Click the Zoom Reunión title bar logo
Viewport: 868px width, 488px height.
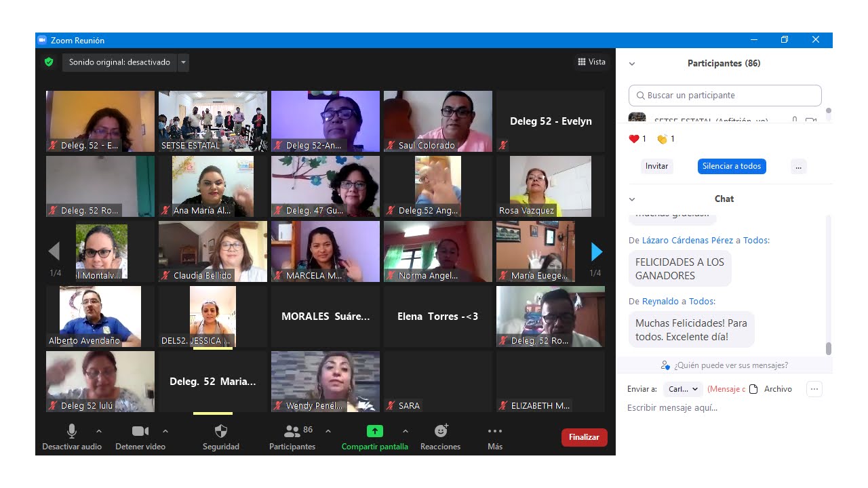click(x=42, y=40)
